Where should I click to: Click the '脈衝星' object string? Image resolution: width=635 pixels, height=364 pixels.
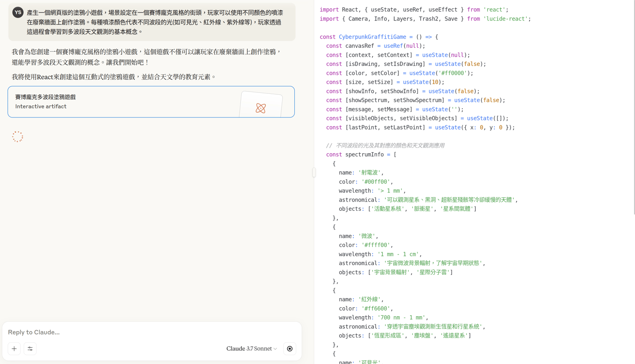[422, 209]
